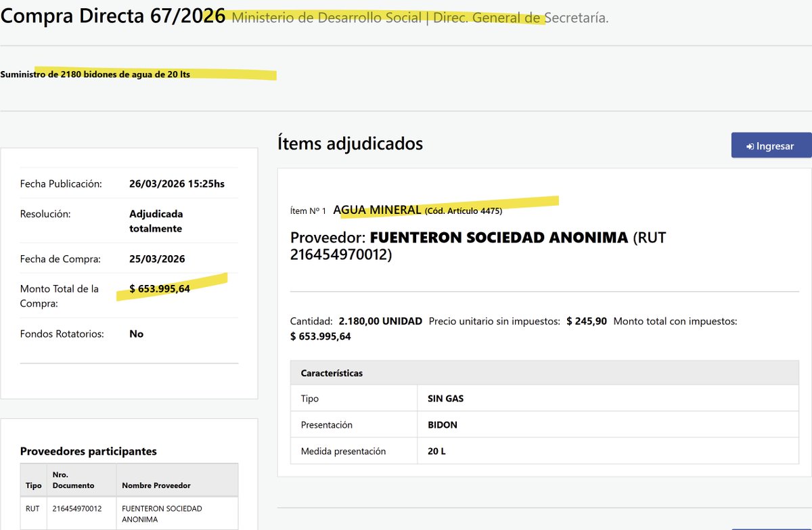Image resolution: width=812 pixels, height=530 pixels.
Task: Select document number 216454970012 in providers table
Action: pyautogui.click(x=76, y=508)
